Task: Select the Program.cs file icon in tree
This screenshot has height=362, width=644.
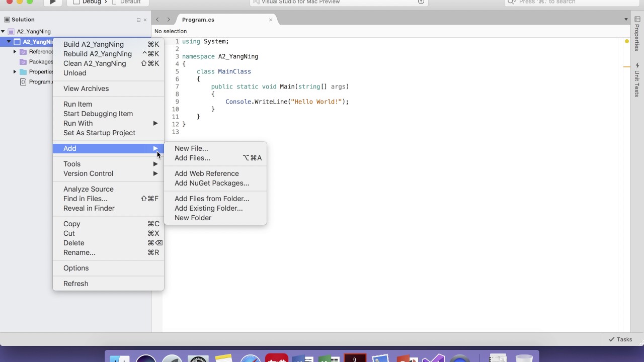Action: 23,82
